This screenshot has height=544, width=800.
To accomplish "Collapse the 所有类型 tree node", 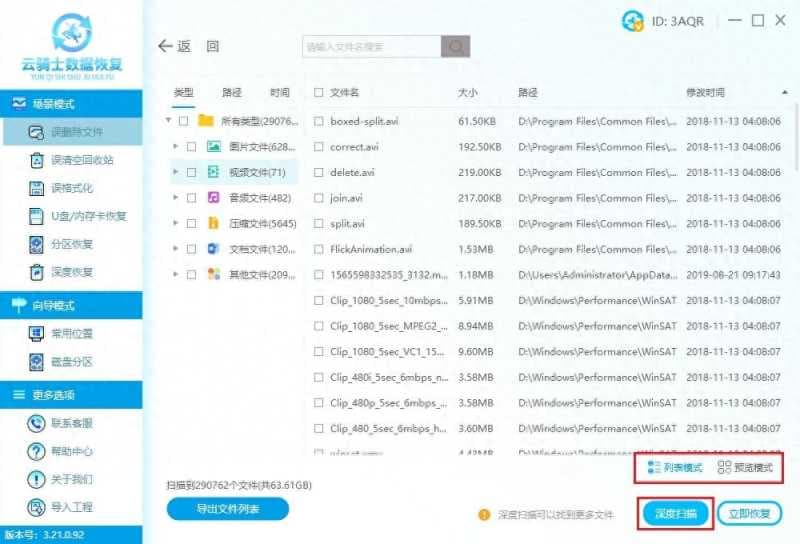I will [x=169, y=121].
